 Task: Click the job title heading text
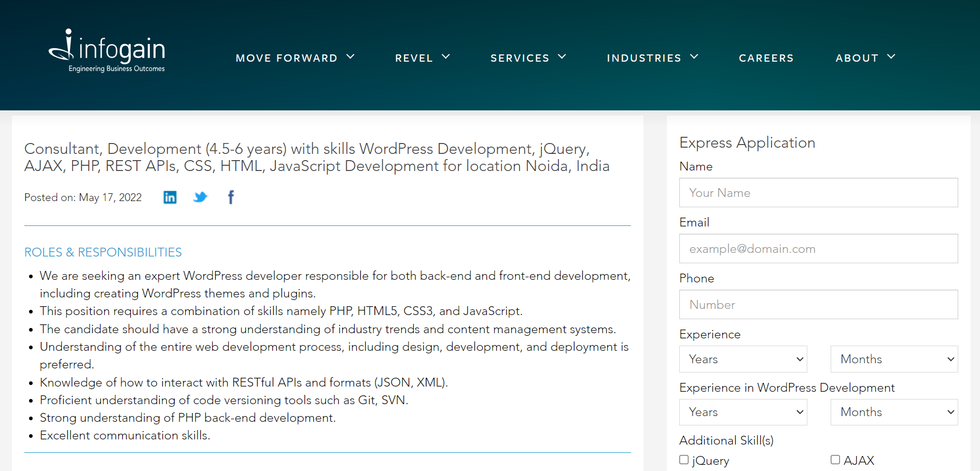317,158
